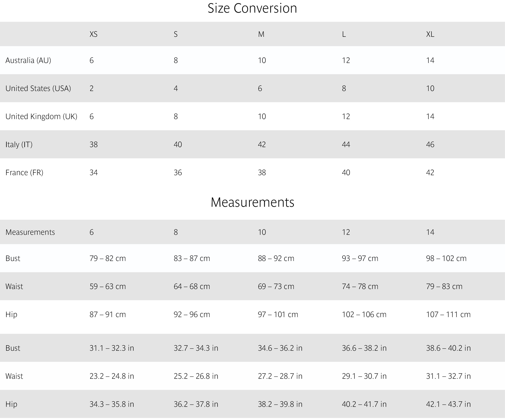Click the France (FR) row label
The width and height of the screenshot is (505, 420).
[24, 173]
